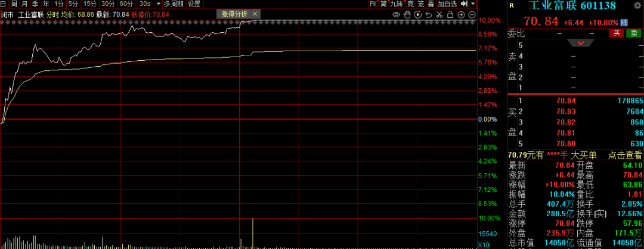Screen dimensions: 644x249
Task: Open the 设置 settings menu
Action: [194, 4]
